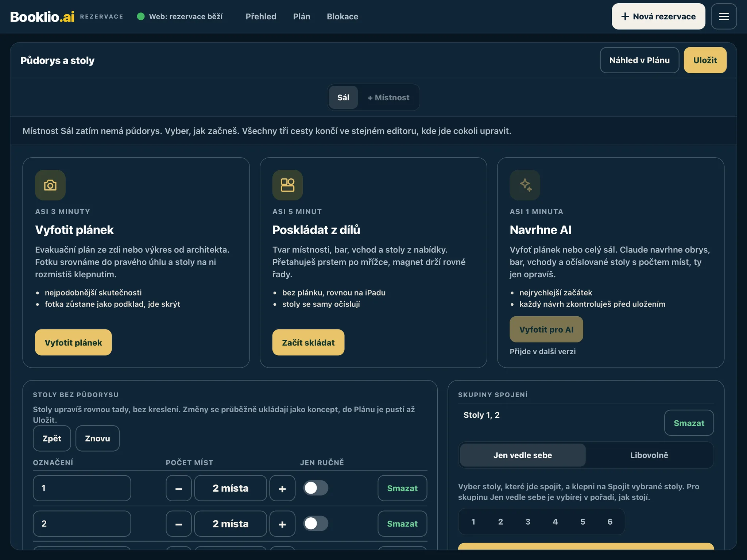Image resolution: width=747 pixels, height=560 pixels.
Task: Delete the Stoly 1, 2 group
Action: tap(689, 423)
